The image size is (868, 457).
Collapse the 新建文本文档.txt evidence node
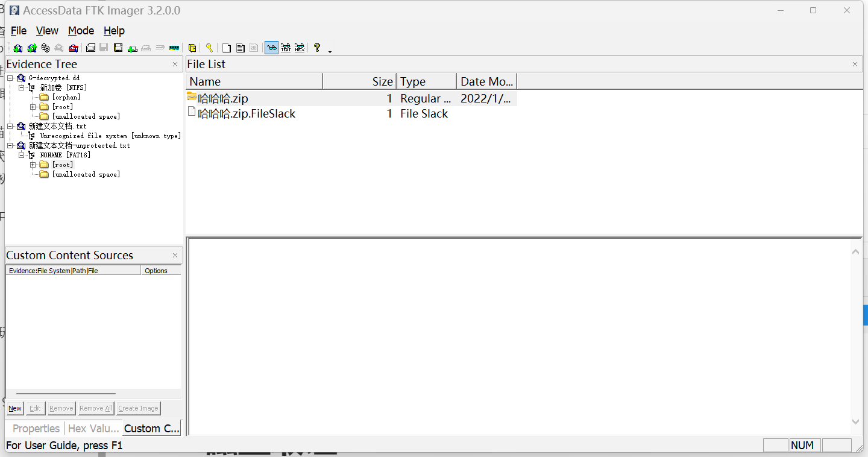pos(10,126)
